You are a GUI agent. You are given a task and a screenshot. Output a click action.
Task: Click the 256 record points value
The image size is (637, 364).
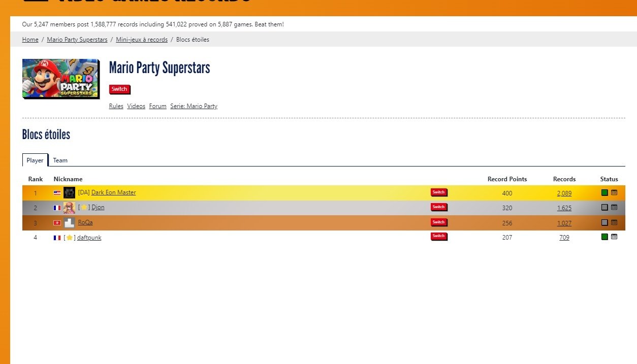(x=507, y=223)
